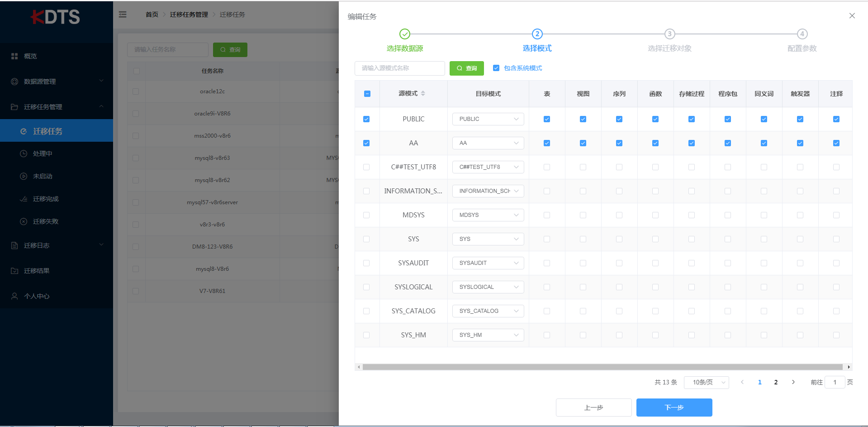
Task: Open the SYSLOGICAL target schema dropdown
Action: [x=488, y=287]
